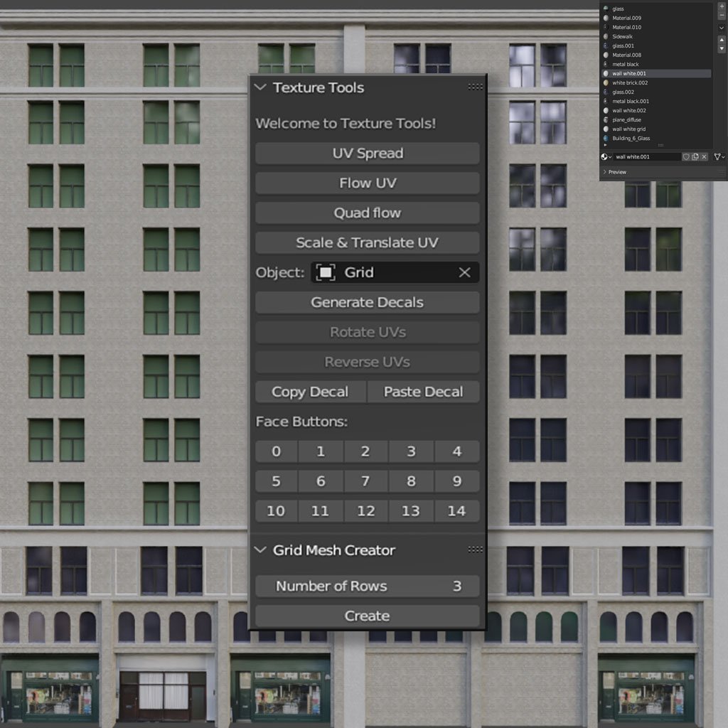Run UV Spread
Screen dimensions: 728x728
pyautogui.click(x=367, y=153)
